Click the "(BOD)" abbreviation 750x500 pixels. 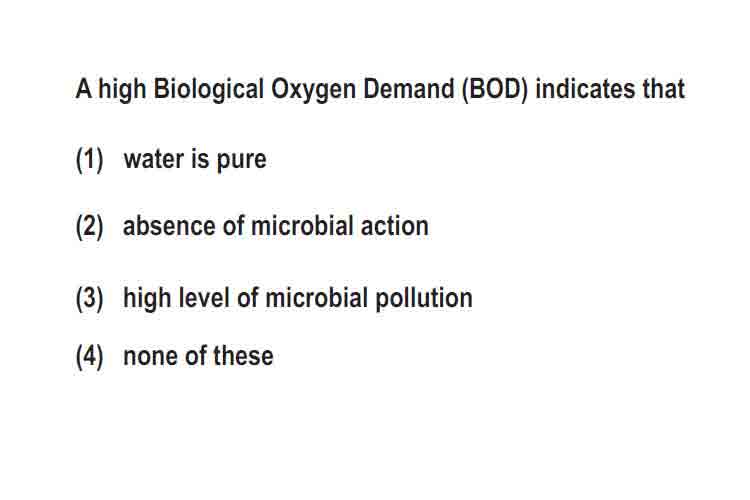[x=495, y=90]
